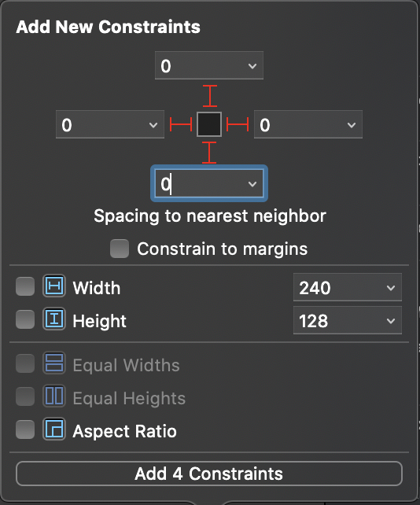Enable the Constrain to margins checkbox
The width and height of the screenshot is (420, 505).
coord(120,249)
